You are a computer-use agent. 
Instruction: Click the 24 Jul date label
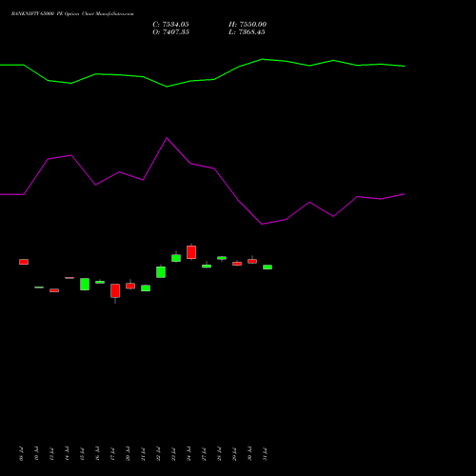(x=188, y=454)
